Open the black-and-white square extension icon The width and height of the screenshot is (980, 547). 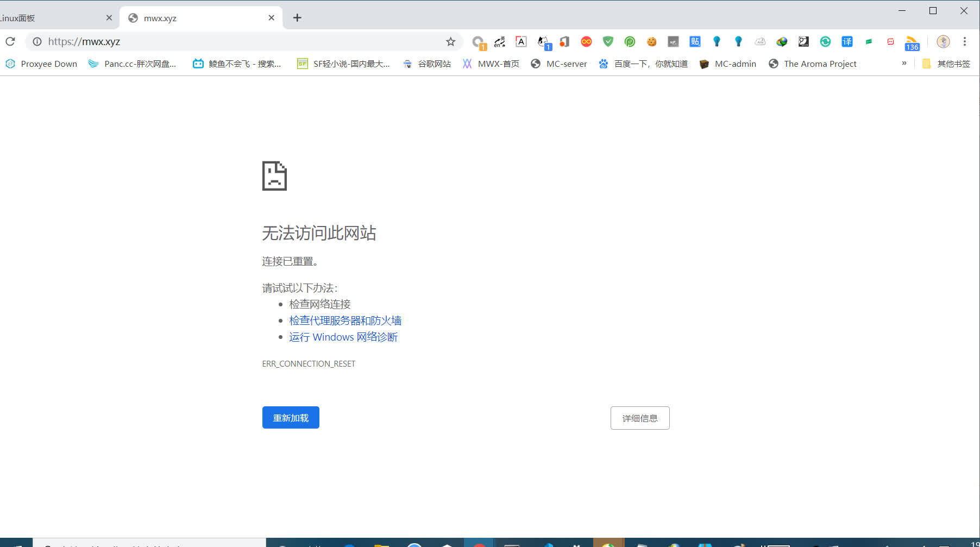point(803,41)
